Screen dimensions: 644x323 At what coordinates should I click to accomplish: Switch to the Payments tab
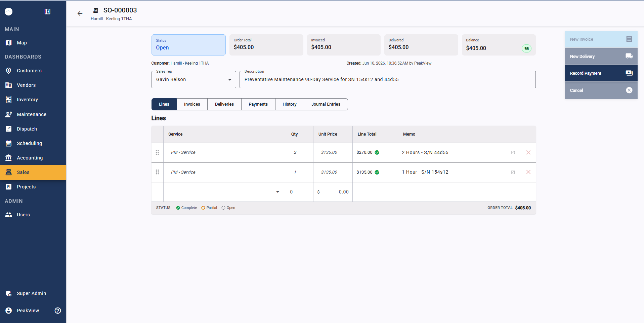(258, 104)
